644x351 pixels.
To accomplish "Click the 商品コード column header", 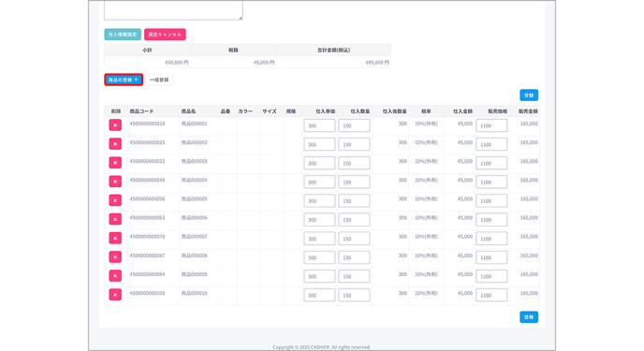I will coord(141,111).
